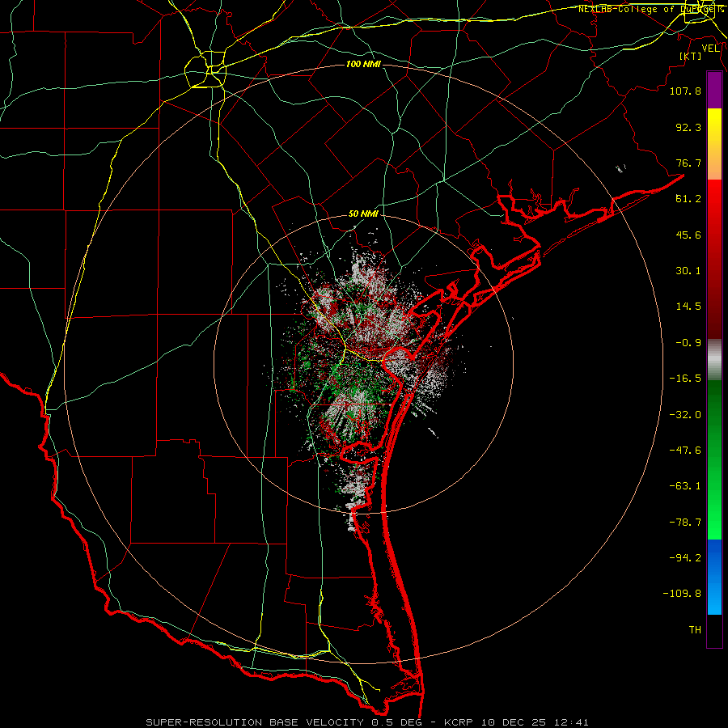The image size is (728, 728).
Task: Select the -63.1 velocity scale value
Action: (685, 486)
